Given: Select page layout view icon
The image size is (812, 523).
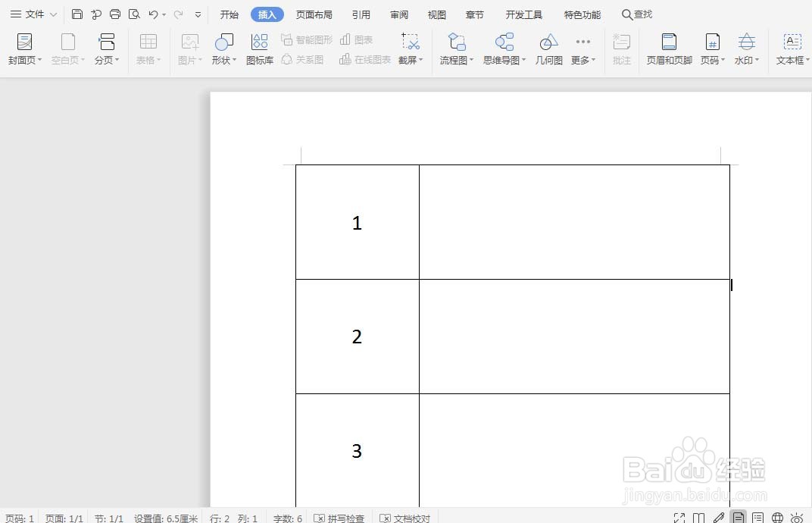Looking at the screenshot, I should (x=739, y=517).
